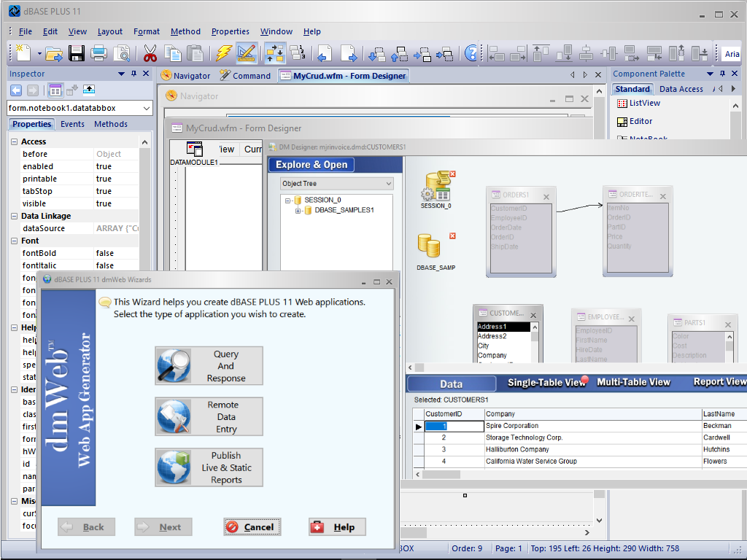The height and width of the screenshot is (560, 747).
Task: Expand DBASE_SAMPLES1 tree node
Action: coord(298,211)
